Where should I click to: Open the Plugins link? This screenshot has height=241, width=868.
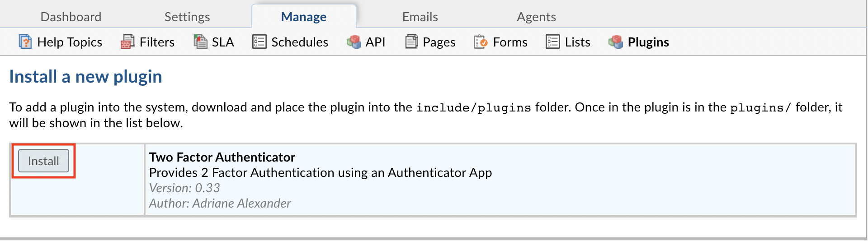pyautogui.click(x=648, y=42)
